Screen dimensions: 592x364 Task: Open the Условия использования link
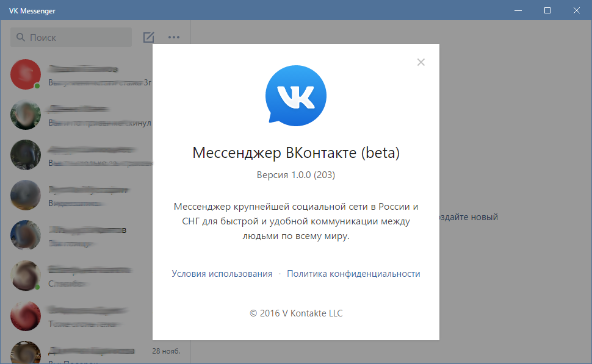pos(222,274)
